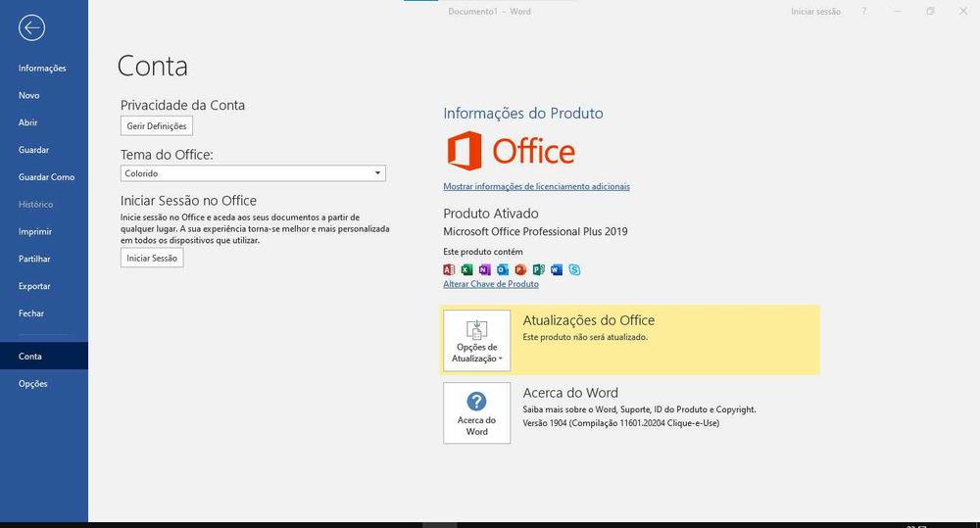This screenshot has width=980, height=528.
Task: Select Conta in the sidebar
Action: pyautogui.click(x=44, y=357)
